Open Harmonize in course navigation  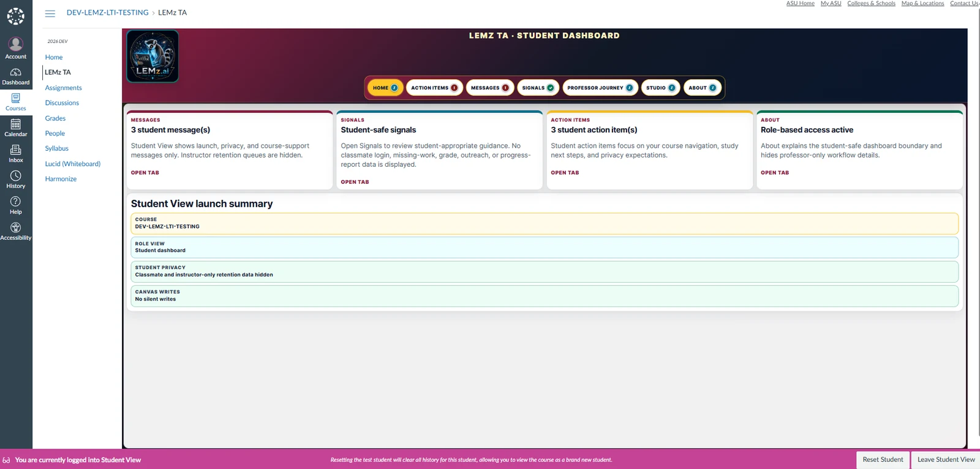pyautogui.click(x=61, y=179)
